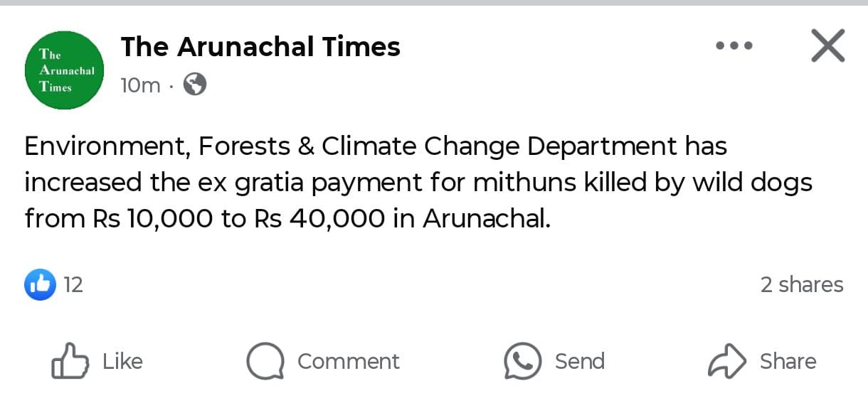The width and height of the screenshot is (868, 398).
Task: View the 12 reactions count
Action: click(x=73, y=285)
